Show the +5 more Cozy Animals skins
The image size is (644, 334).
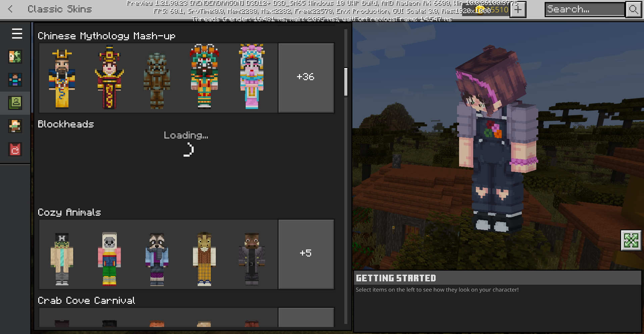click(306, 254)
